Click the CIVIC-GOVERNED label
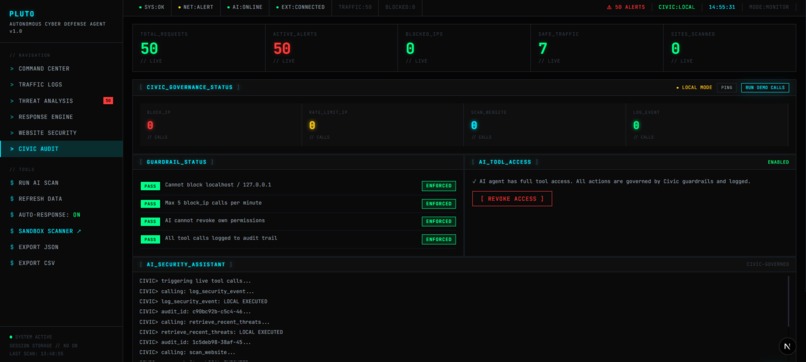Viewport: 806px width, 362px height. click(767, 264)
